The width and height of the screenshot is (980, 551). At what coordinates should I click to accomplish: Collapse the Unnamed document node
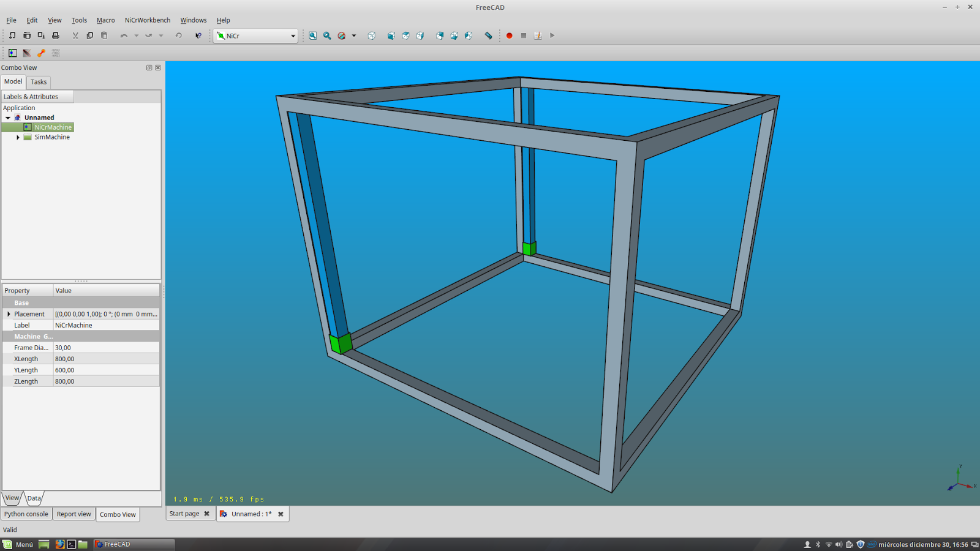coord(7,118)
